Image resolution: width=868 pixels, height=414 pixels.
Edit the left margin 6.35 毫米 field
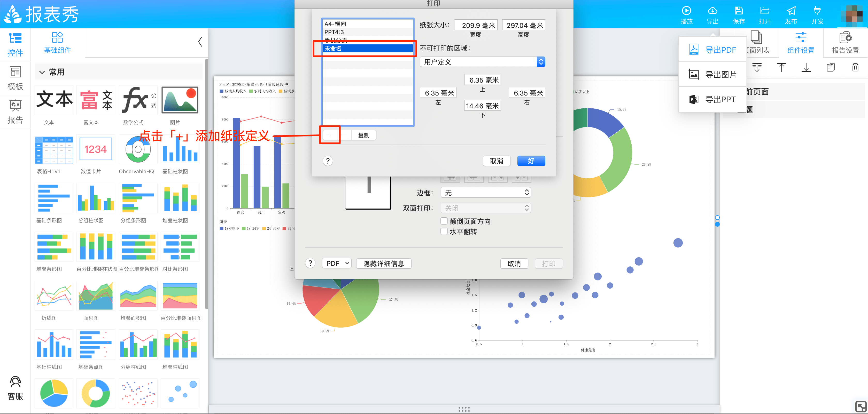click(438, 93)
